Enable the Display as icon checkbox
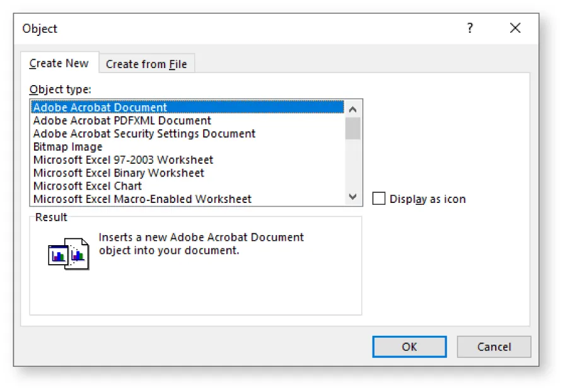Screen dimensions: 565x392 pyautogui.click(x=379, y=199)
